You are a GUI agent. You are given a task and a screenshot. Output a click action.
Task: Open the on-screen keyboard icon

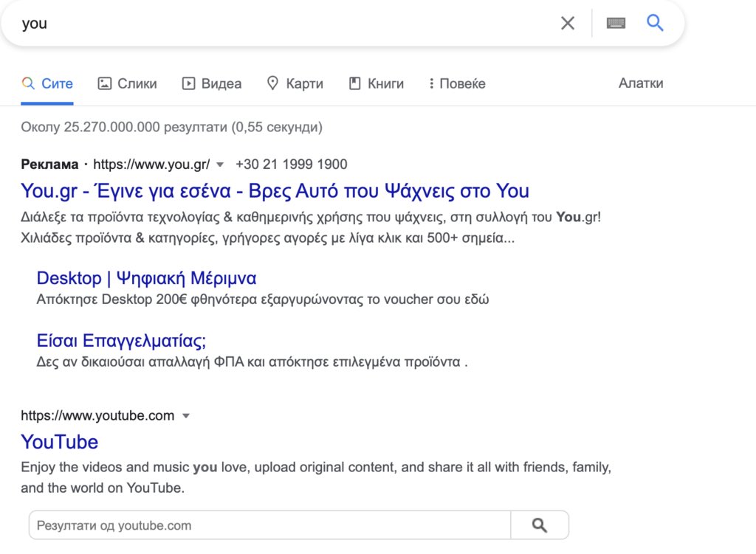616,23
